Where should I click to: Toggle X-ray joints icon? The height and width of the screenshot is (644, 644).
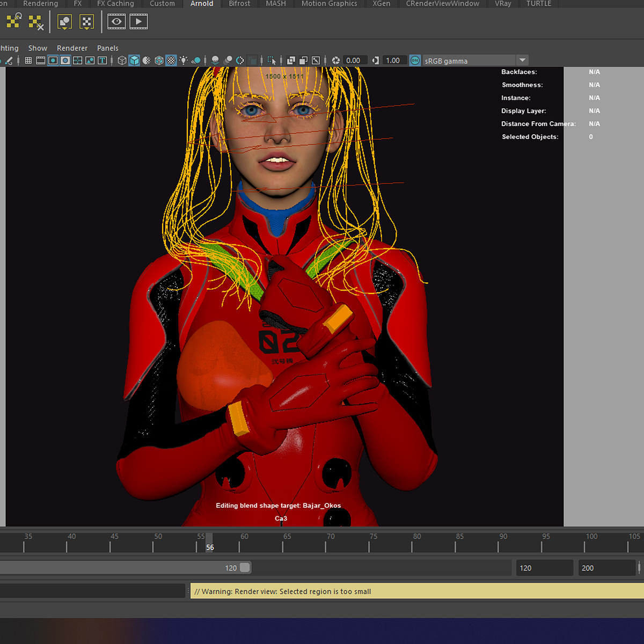[x=316, y=61]
